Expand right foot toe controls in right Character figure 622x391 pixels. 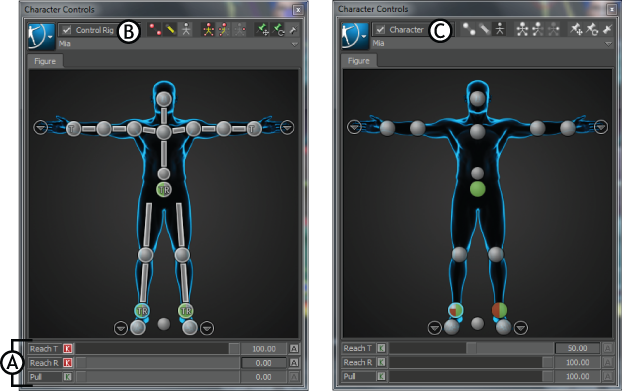435,328
